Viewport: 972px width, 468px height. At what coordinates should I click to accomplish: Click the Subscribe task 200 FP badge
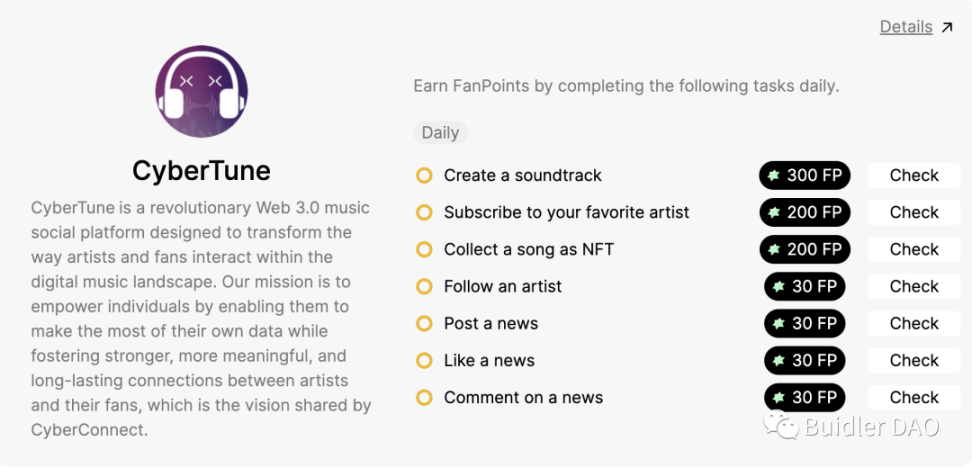805,213
